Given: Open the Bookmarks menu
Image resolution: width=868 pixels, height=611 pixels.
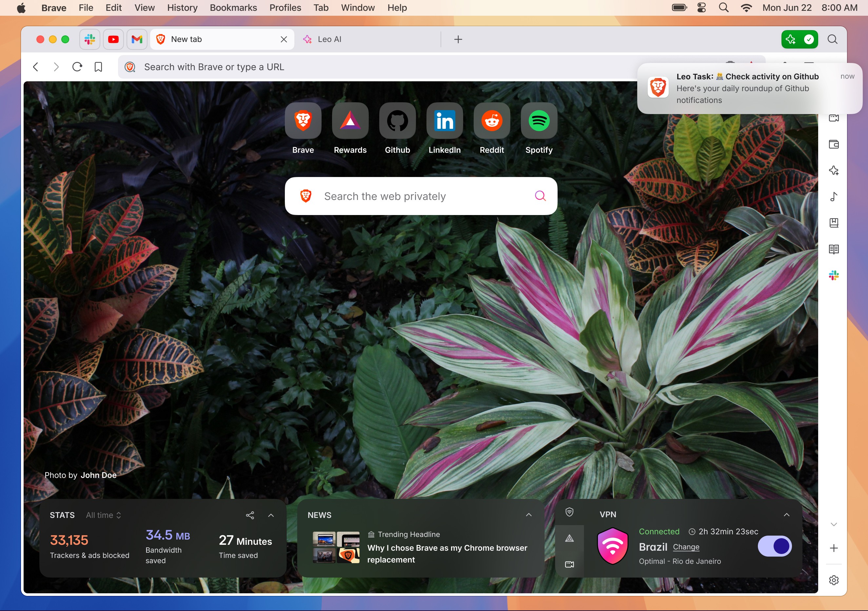Looking at the screenshot, I should 233,8.
